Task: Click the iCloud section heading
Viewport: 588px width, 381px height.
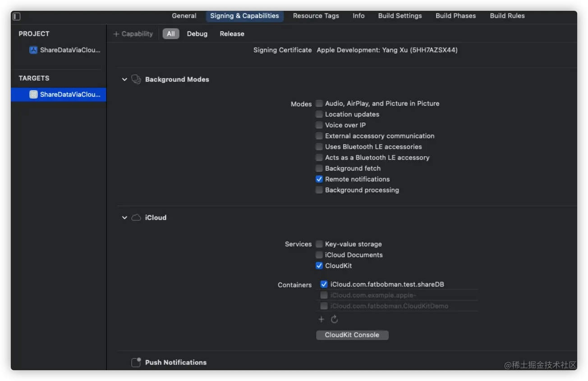Action: pos(156,218)
